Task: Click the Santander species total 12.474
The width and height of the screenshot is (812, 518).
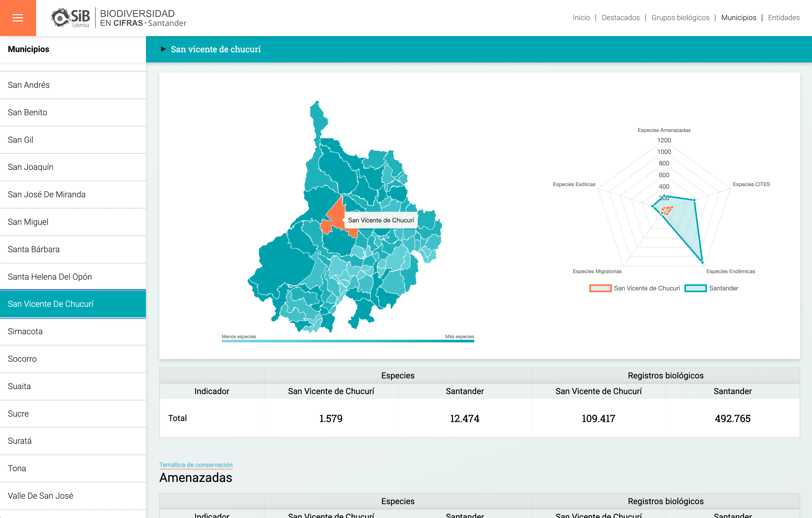Action: pos(465,419)
